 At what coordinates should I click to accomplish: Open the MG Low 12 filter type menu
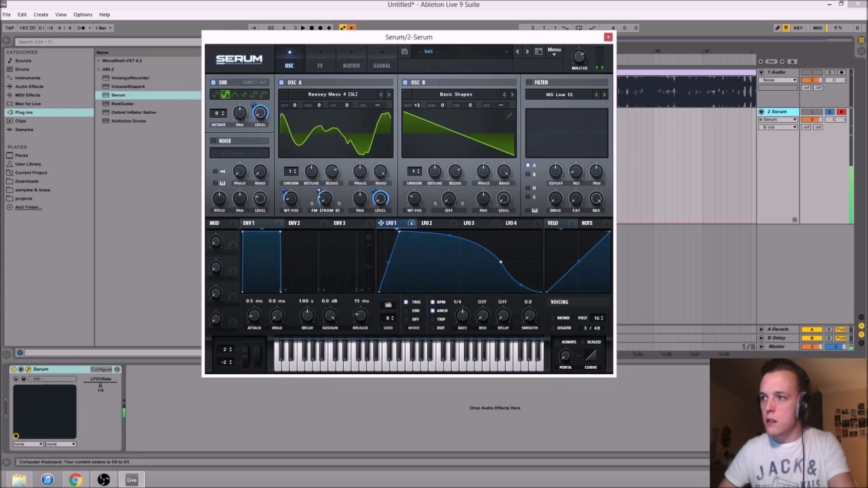(x=559, y=94)
